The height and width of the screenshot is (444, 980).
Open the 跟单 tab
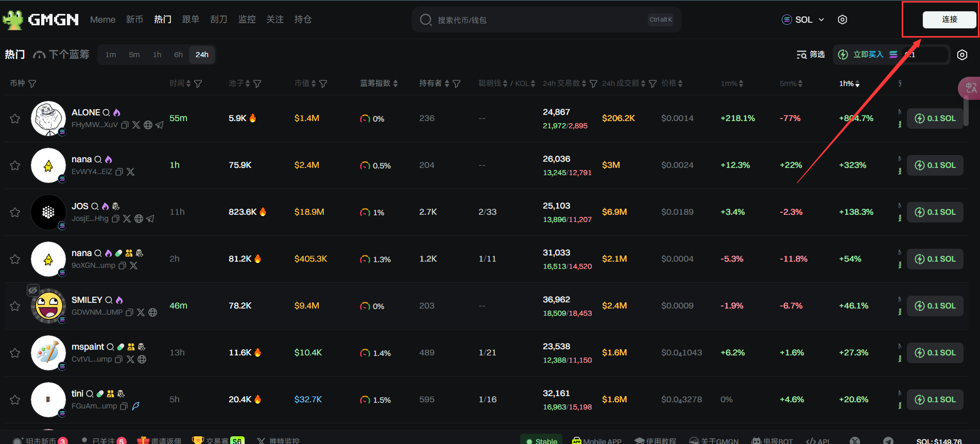tap(191, 20)
